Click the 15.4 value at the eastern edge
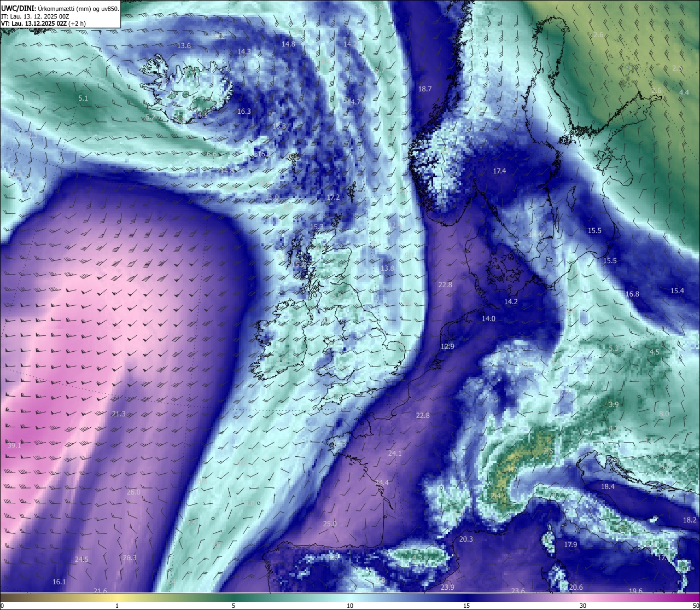The width and height of the screenshot is (700, 610). coord(677,291)
